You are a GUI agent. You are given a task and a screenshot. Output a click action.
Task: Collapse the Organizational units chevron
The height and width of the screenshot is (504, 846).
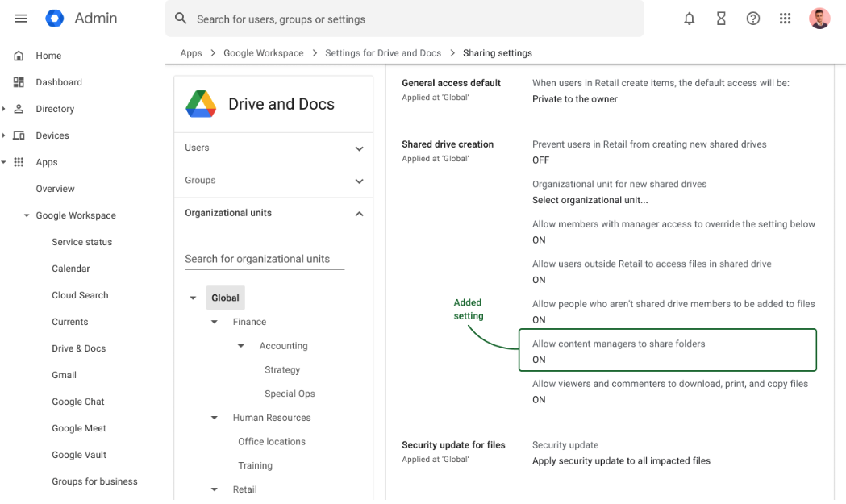360,214
